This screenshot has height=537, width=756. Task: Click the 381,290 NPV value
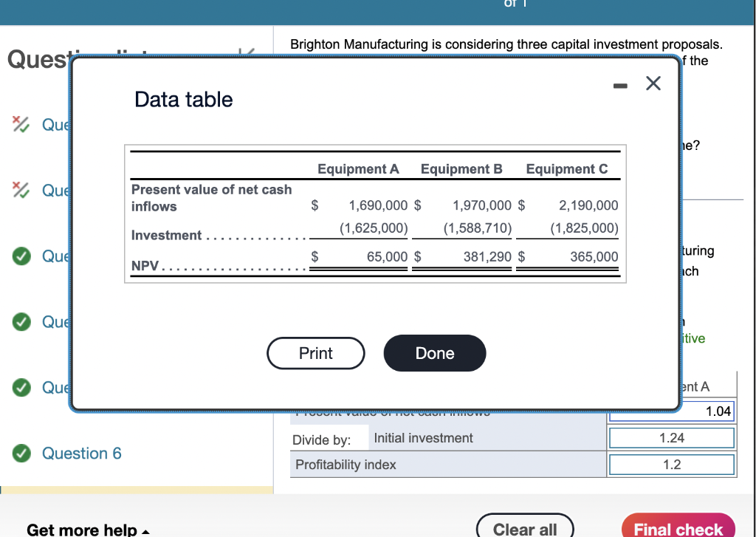[x=487, y=256]
